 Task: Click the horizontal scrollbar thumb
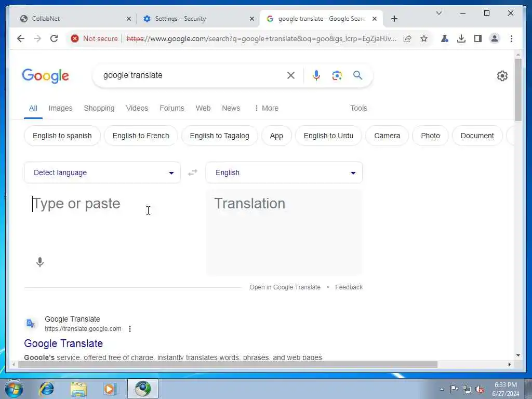228,364
